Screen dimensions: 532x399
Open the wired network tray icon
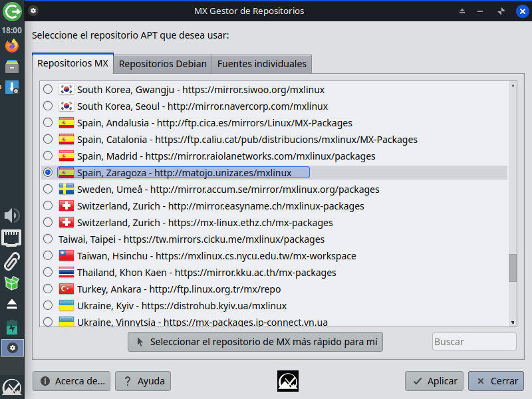(x=12, y=238)
